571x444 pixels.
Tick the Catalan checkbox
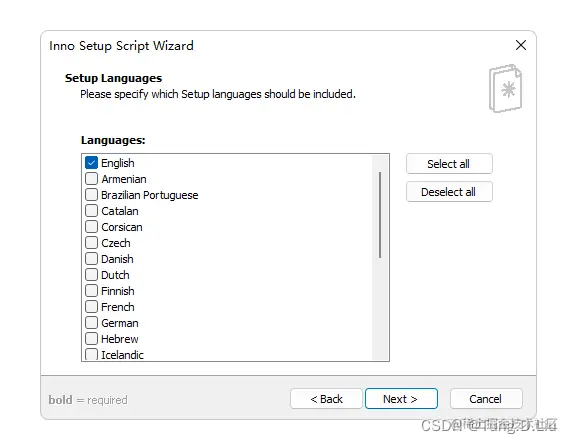(91, 211)
